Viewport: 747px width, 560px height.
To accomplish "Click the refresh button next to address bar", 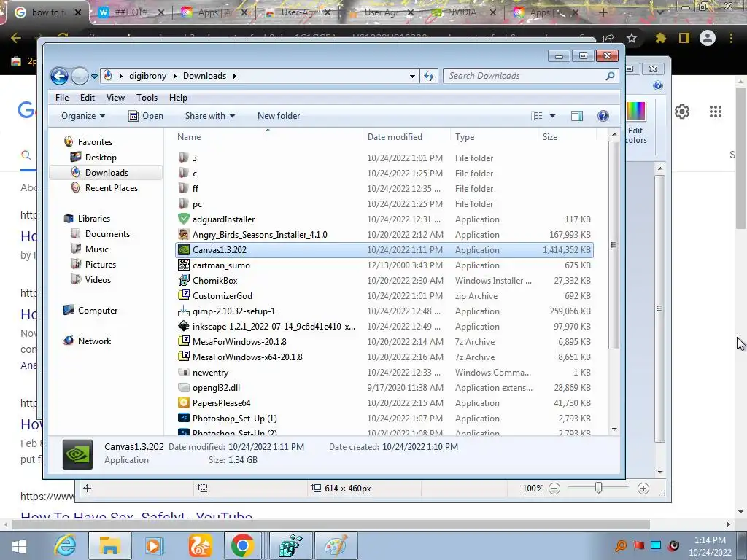I will 429,76.
